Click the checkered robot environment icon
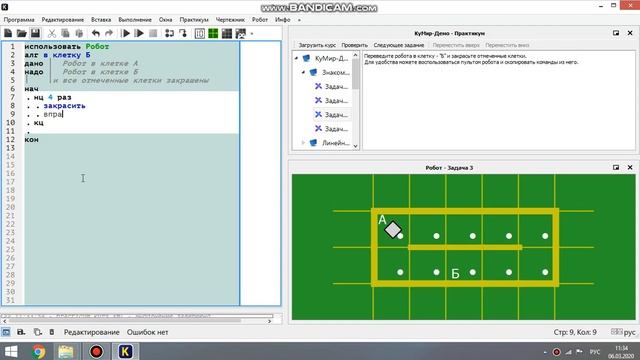 [241, 33]
